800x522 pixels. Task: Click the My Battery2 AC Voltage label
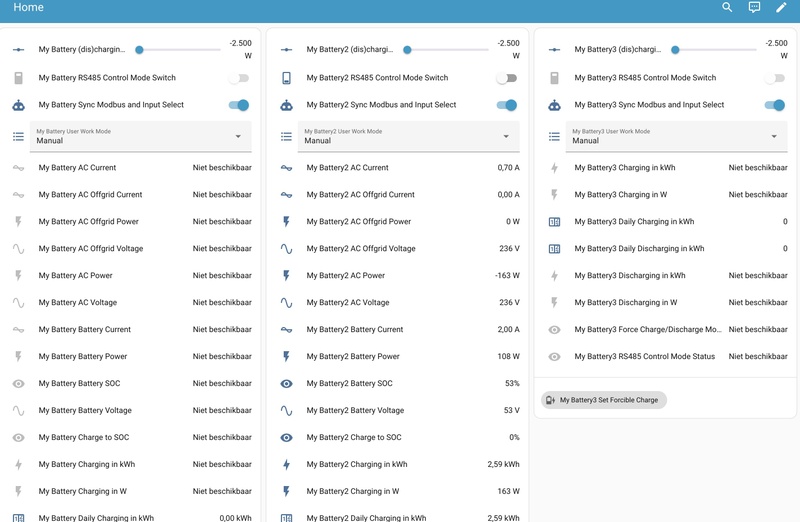pos(348,303)
